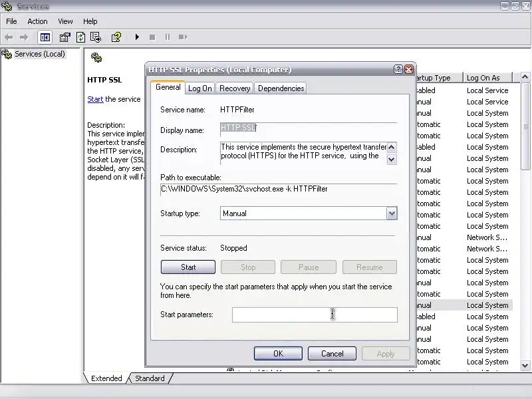Click the first Network S... log on entry
This screenshot has height=399, width=532.
tap(487, 237)
